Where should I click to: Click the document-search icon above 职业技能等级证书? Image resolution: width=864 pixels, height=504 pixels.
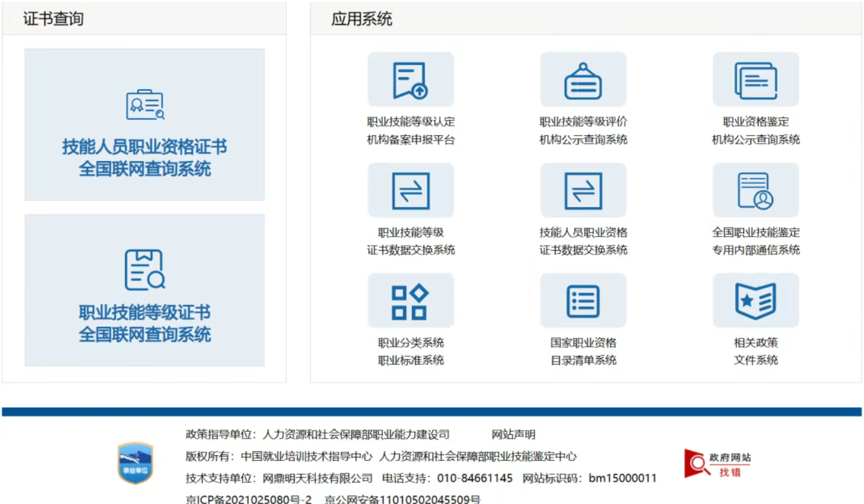(145, 269)
